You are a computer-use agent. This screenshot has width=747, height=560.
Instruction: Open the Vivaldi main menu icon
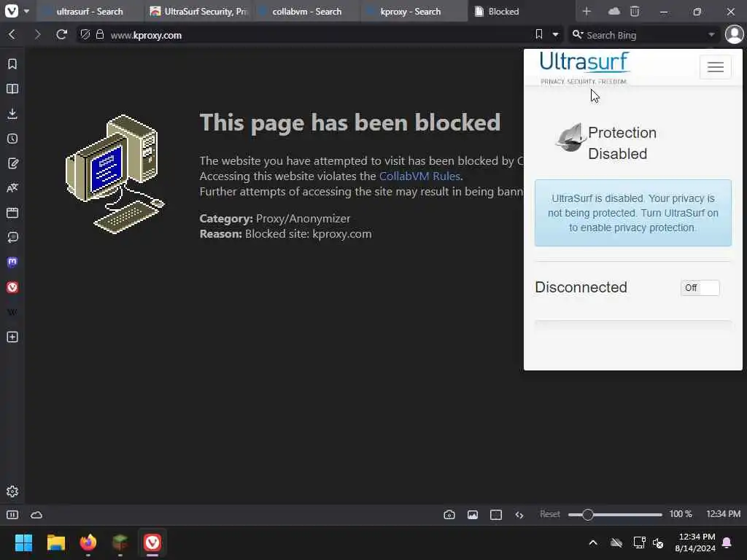pos(11,11)
